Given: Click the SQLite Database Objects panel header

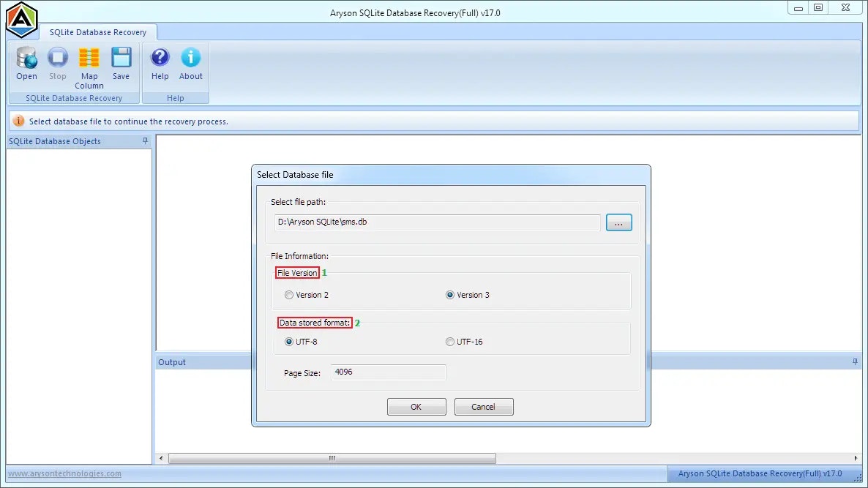Looking at the screenshot, I should [x=78, y=141].
